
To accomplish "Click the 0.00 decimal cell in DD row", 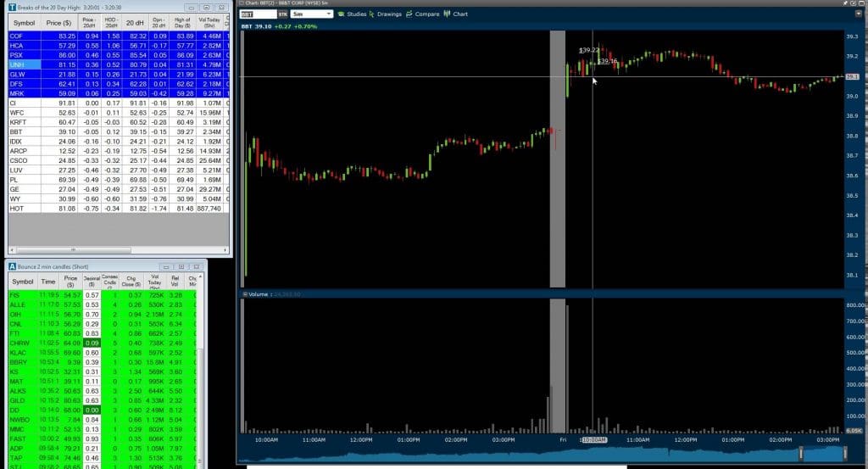I will click(92, 410).
